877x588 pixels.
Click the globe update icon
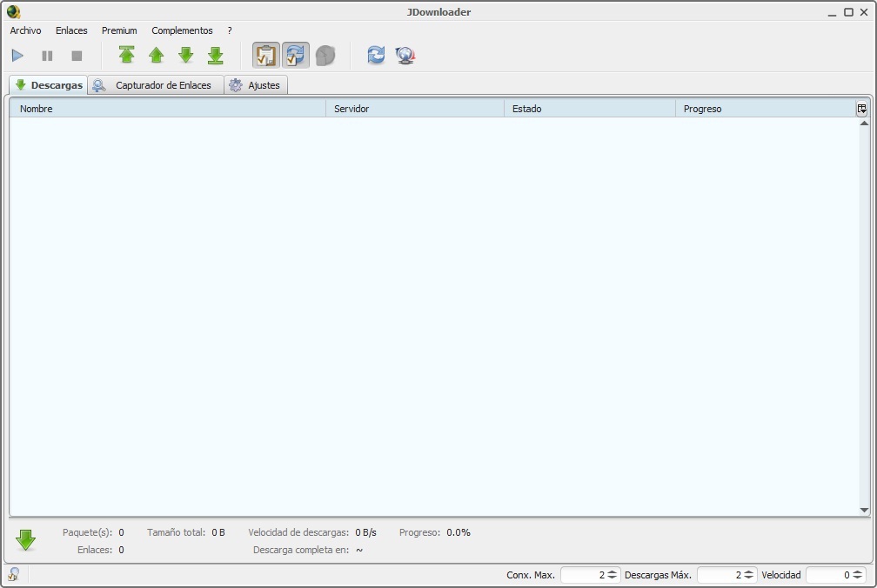point(405,55)
